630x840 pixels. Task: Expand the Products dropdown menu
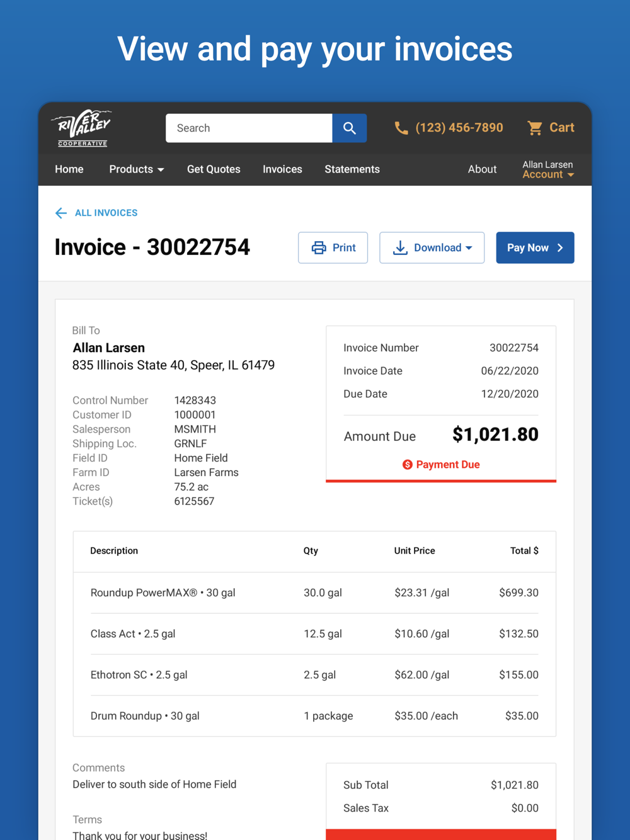[137, 169]
